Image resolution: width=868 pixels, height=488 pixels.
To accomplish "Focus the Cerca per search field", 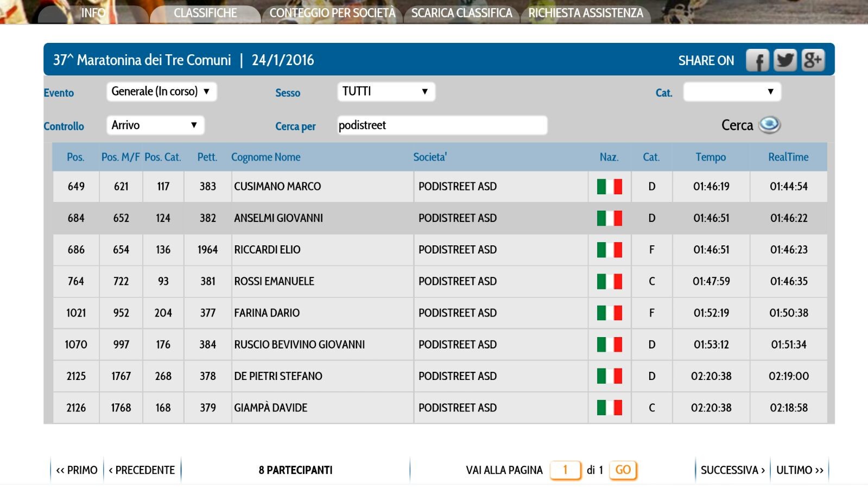I will tap(442, 125).
